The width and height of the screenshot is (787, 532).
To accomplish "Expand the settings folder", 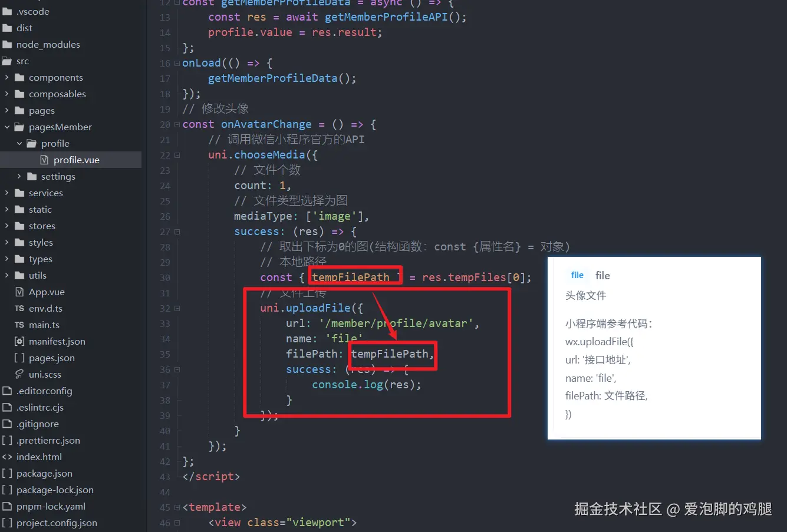I will pos(19,176).
